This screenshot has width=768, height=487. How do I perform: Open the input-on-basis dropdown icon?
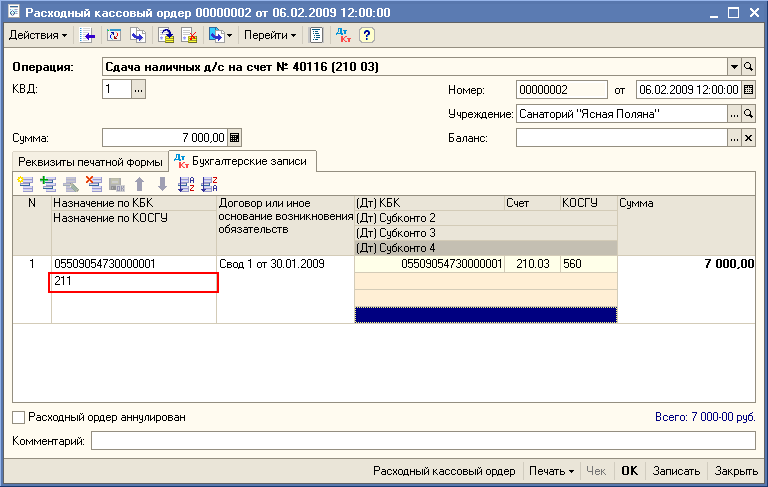point(220,35)
